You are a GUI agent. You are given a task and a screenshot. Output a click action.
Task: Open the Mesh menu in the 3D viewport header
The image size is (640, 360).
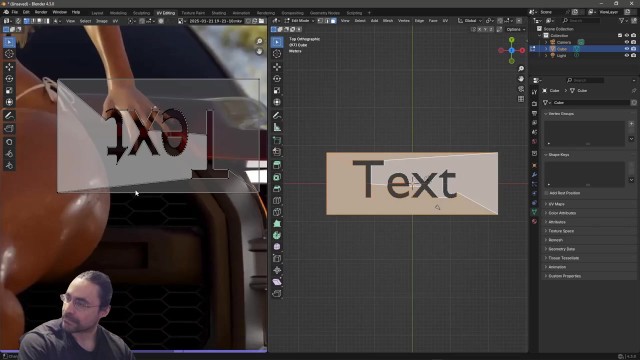387,20
